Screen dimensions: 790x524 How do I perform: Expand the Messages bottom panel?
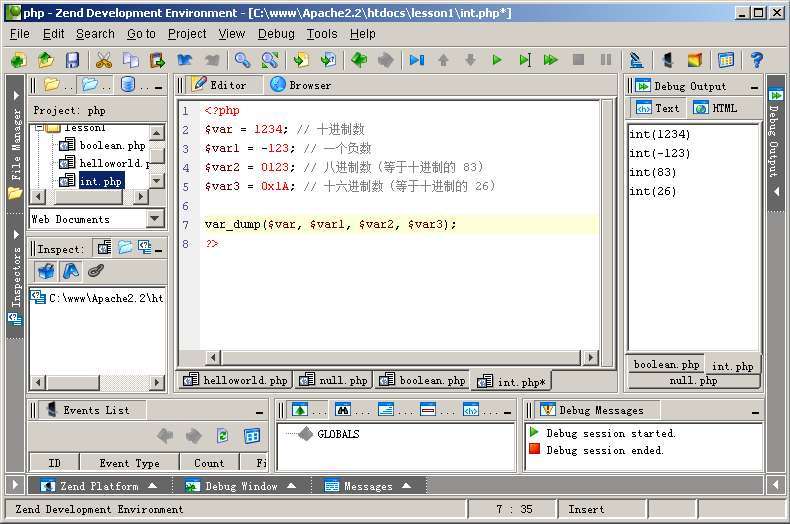coord(368,486)
